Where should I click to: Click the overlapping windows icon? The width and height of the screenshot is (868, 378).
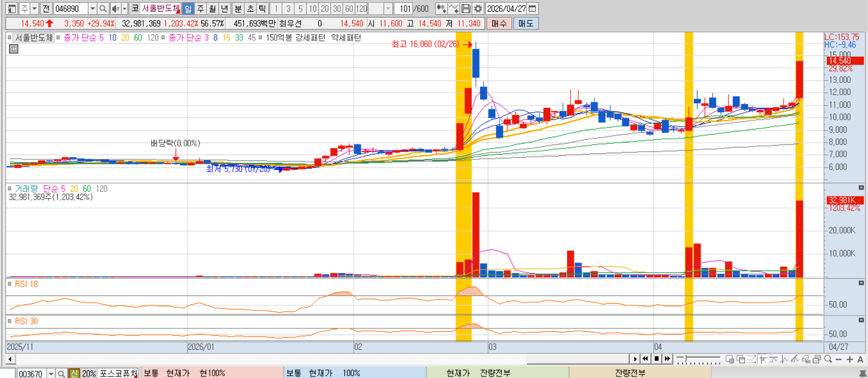click(741, 359)
